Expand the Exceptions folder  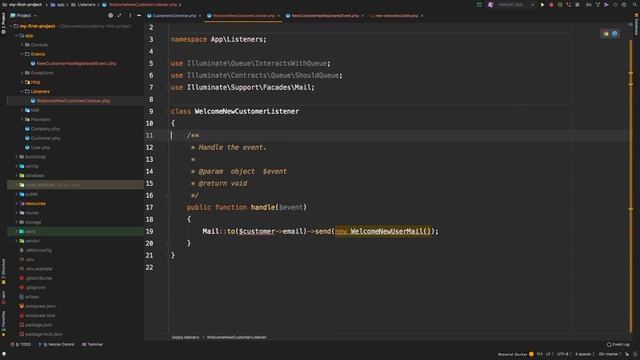(22, 73)
